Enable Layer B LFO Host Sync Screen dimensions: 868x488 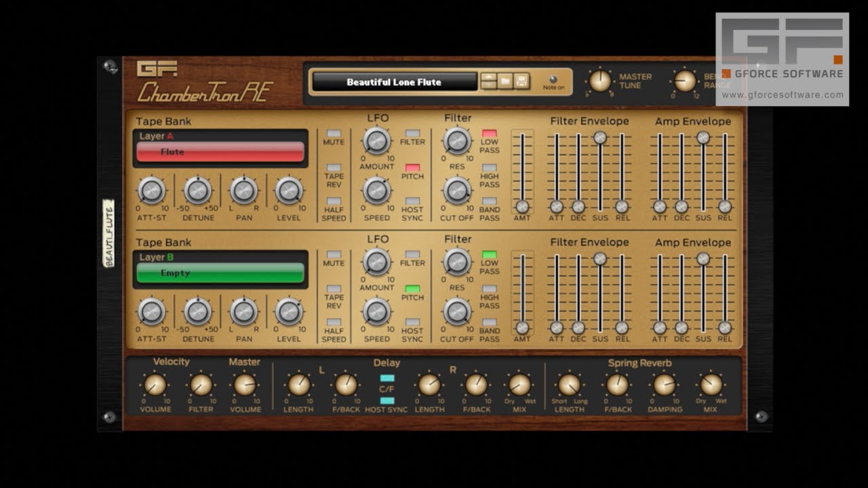tap(412, 323)
